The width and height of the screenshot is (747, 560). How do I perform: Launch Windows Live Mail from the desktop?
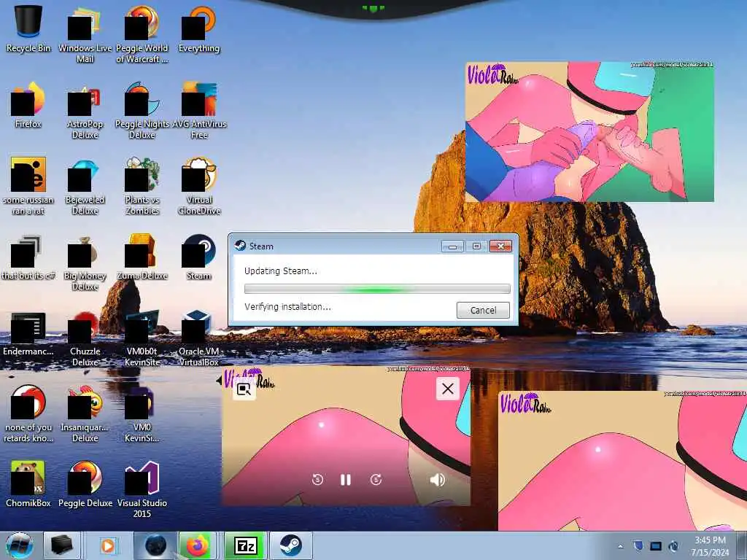[85, 35]
